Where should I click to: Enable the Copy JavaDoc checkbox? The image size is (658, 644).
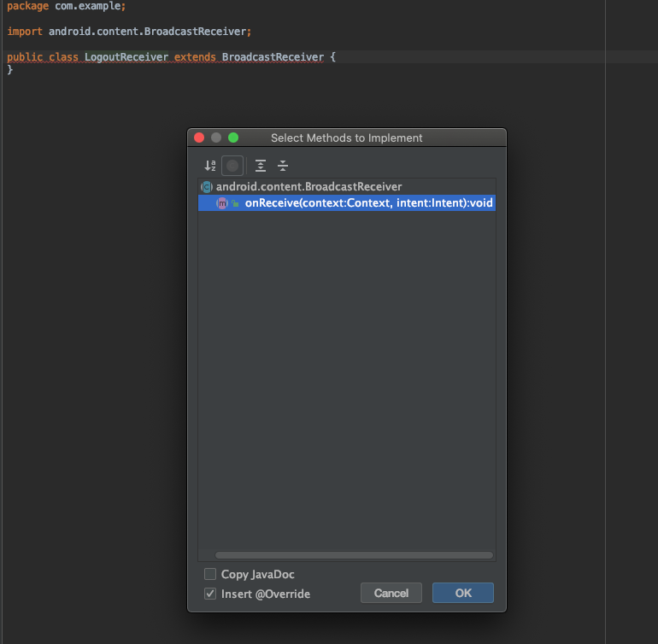tap(210, 574)
